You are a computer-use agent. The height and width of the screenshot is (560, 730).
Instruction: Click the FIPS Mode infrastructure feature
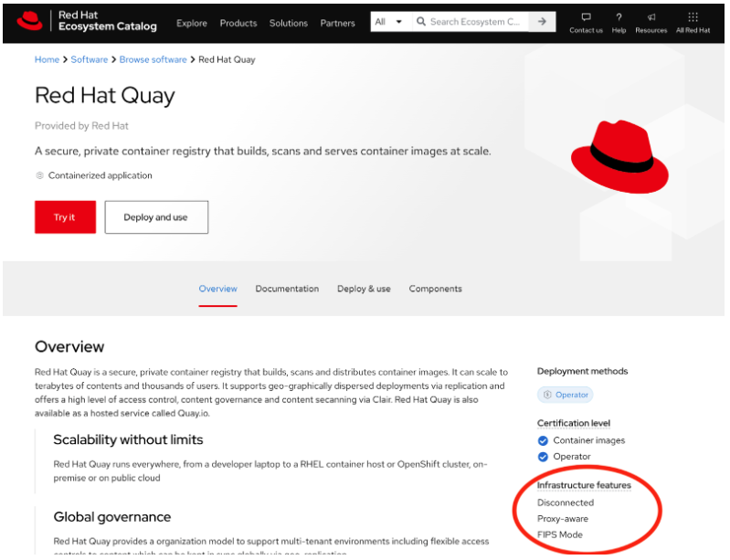(559, 534)
